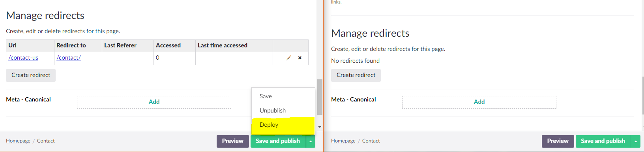The height and width of the screenshot is (152, 644).
Task: Click the left Manage redirects heading
Action: pos(45,15)
